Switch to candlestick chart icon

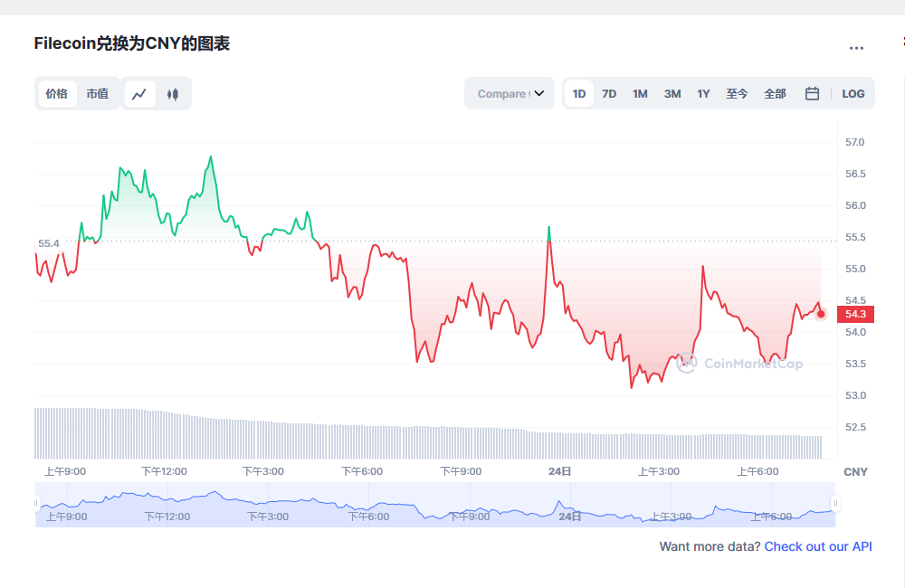pos(173,93)
